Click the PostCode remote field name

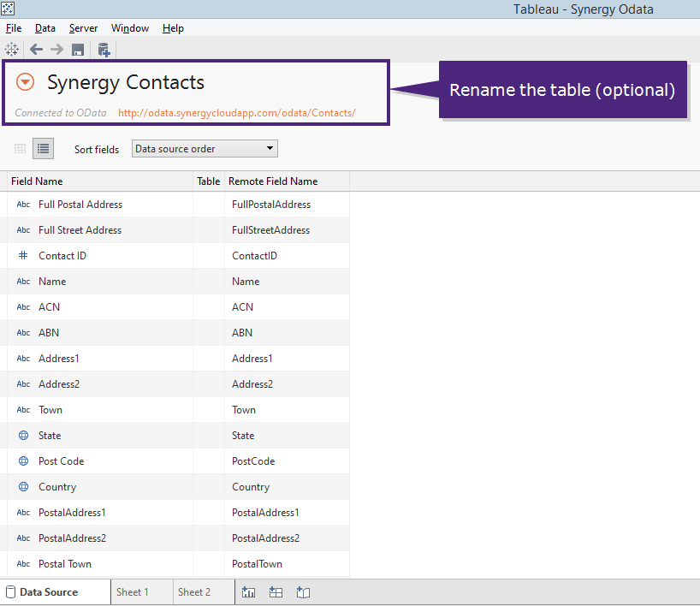click(253, 461)
